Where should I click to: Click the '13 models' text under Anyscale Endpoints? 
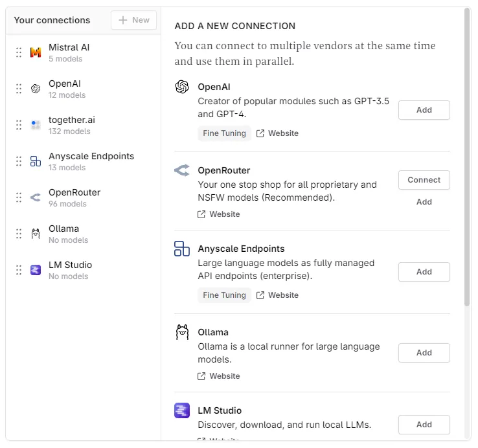coord(67,168)
